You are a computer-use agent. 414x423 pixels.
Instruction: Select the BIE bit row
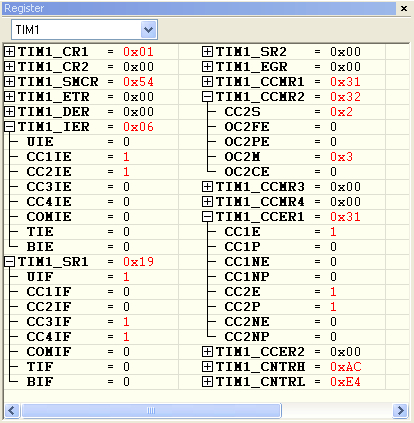[x=91, y=247]
